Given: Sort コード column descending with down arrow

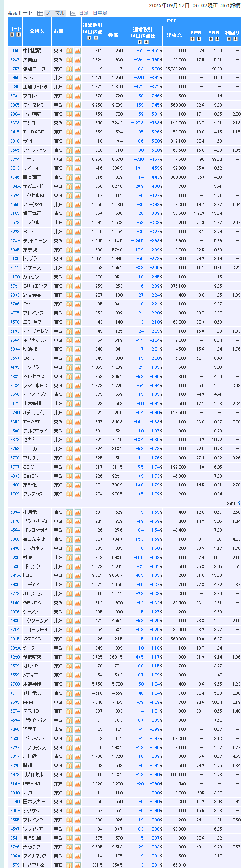Looking at the screenshot, I should click(18, 35).
